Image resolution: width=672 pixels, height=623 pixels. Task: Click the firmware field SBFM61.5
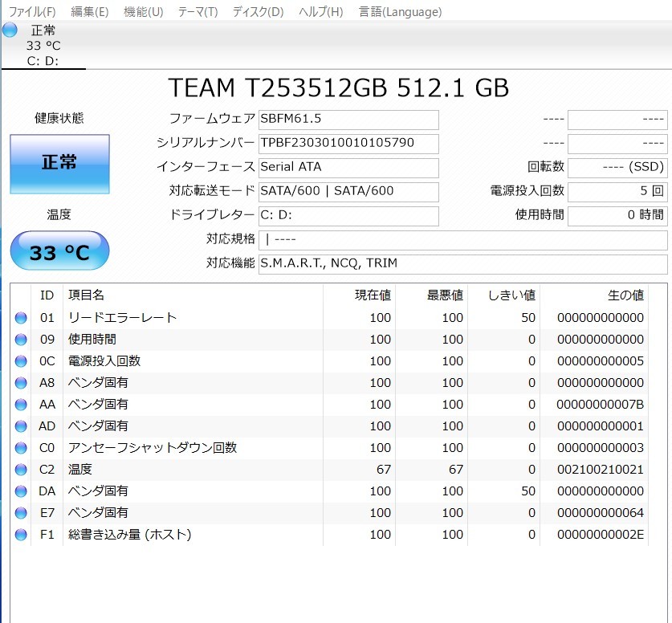point(348,120)
